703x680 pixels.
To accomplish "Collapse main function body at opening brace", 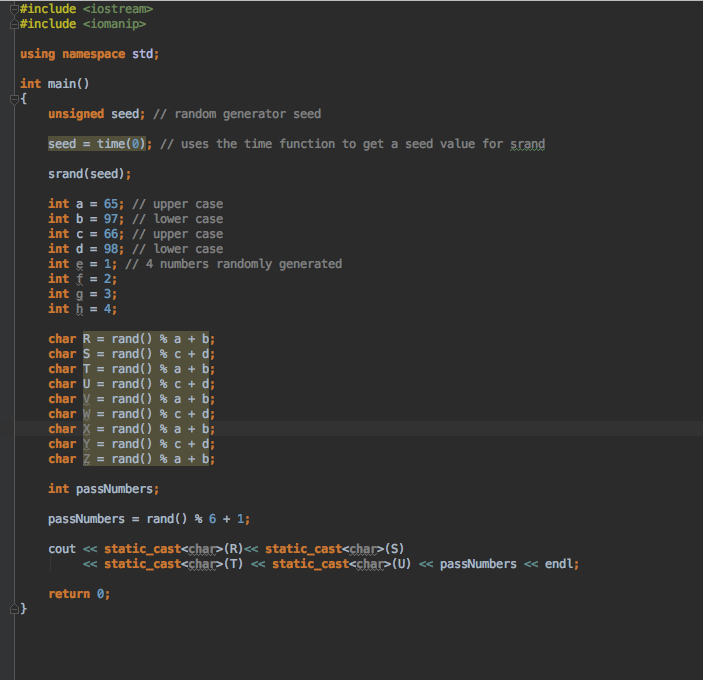I will (14, 99).
